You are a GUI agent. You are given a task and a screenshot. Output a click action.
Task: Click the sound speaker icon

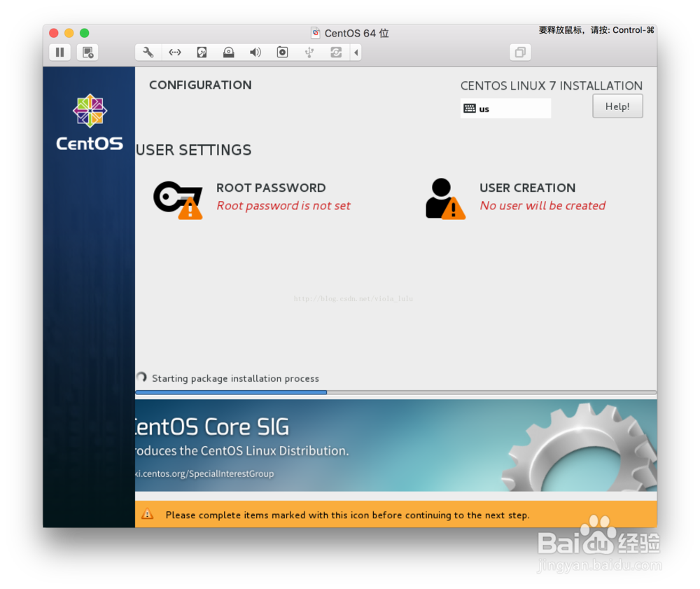pos(255,53)
